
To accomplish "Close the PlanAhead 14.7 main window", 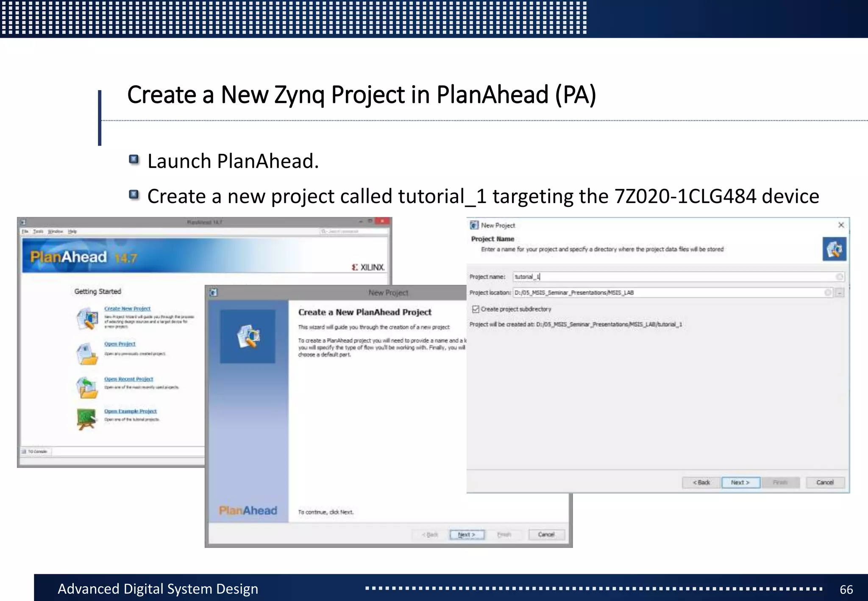I will pyautogui.click(x=382, y=221).
